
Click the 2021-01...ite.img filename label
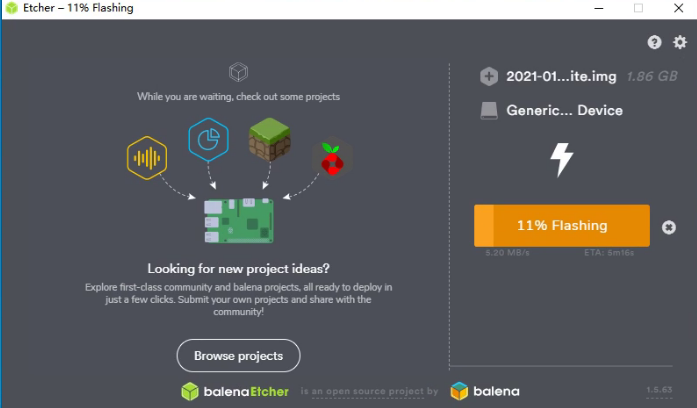561,76
